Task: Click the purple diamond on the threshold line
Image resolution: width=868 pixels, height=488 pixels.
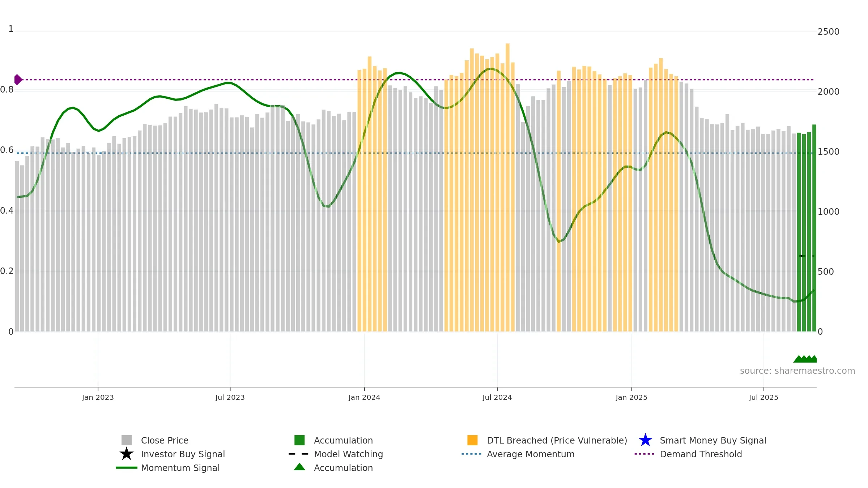Action: tap(18, 80)
